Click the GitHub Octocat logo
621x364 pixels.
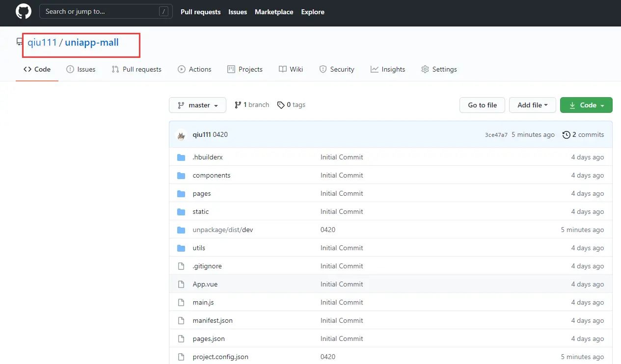point(24,12)
